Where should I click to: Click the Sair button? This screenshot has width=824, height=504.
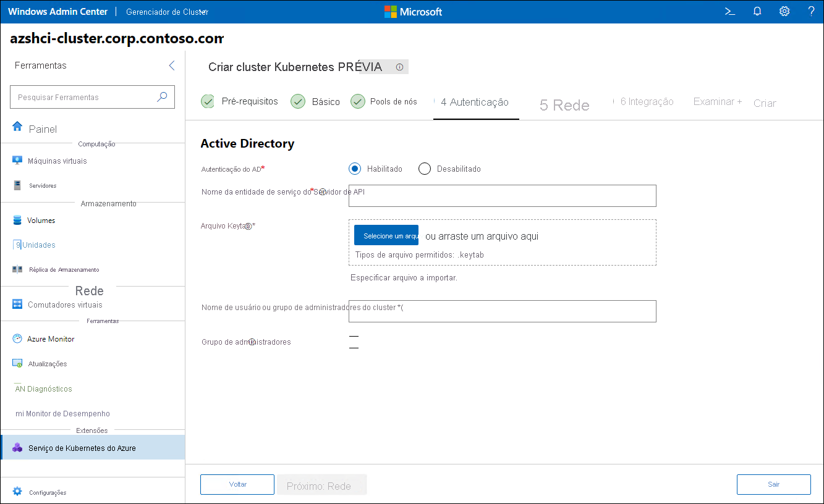tap(774, 484)
